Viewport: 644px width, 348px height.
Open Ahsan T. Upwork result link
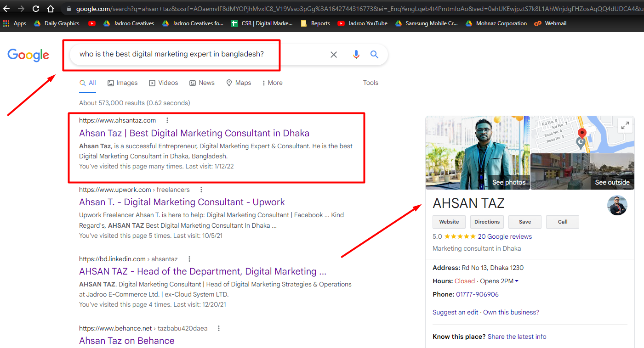coord(182,202)
